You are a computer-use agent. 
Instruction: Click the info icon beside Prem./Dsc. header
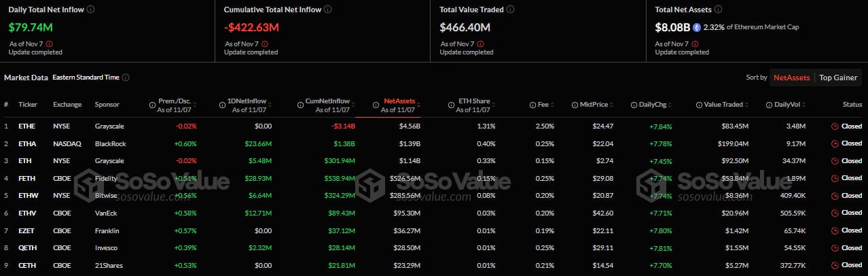(152, 105)
